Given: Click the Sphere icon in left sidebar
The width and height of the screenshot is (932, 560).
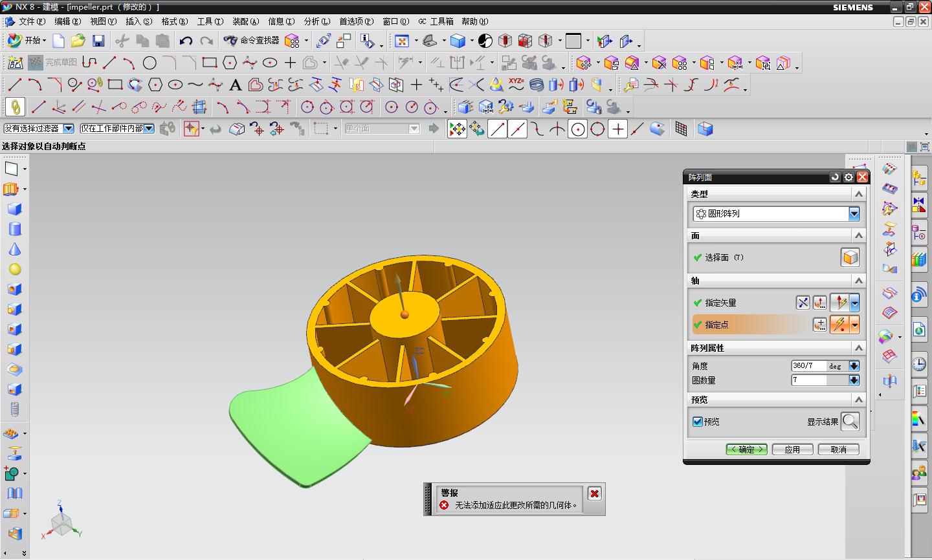Looking at the screenshot, I should (14, 270).
